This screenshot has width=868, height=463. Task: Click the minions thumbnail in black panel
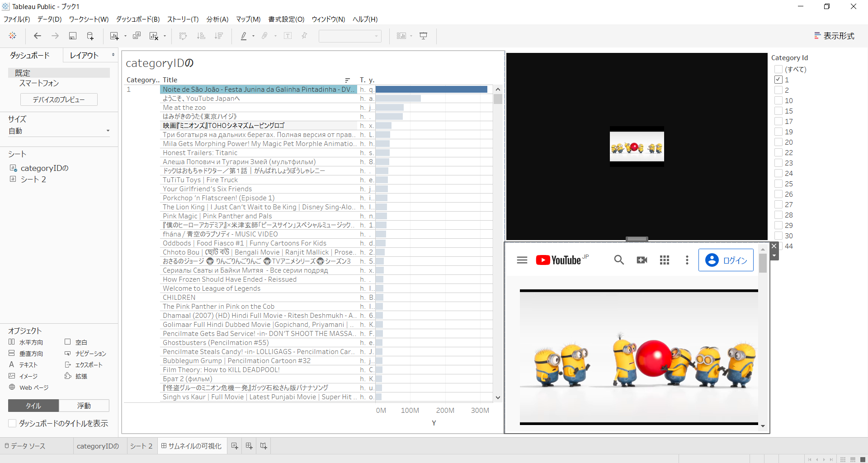[x=637, y=146]
